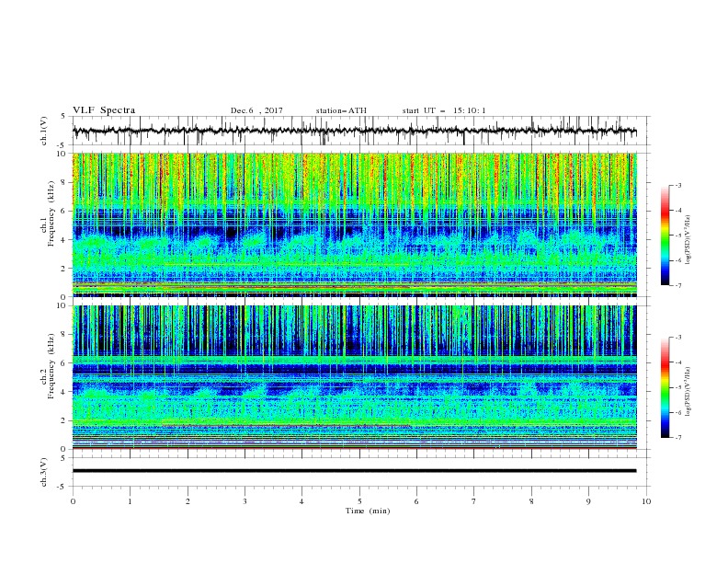This screenshot has height=563, width=728.
Task: Click the lower color scale bar beside ch.2
Action: pyautogui.click(x=665, y=387)
